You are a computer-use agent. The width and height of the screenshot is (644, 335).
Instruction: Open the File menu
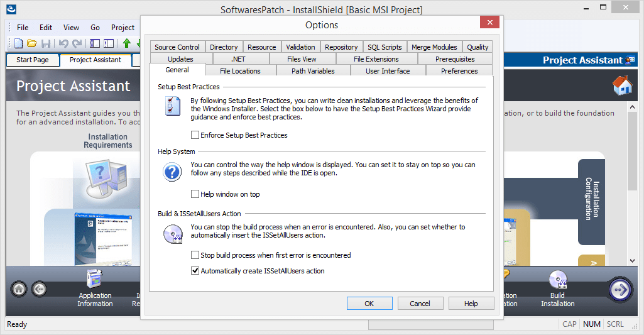click(x=23, y=28)
